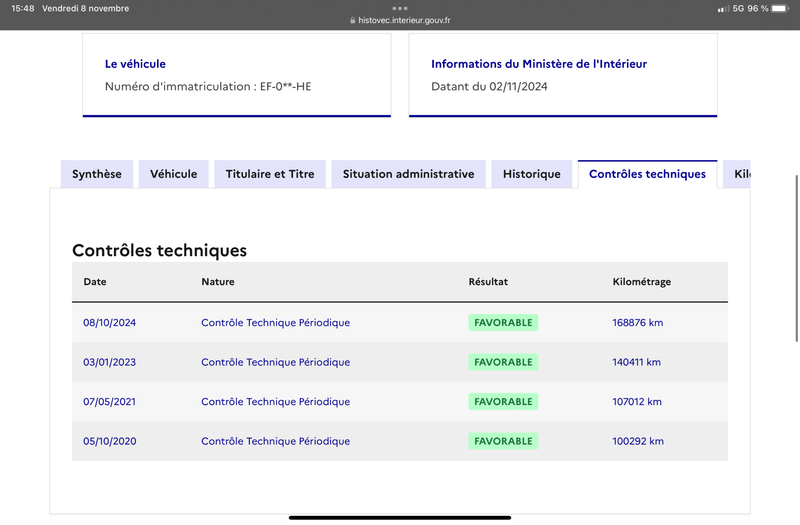
Task: Open the Titulaire et Titre tab
Action: click(x=270, y=174)
